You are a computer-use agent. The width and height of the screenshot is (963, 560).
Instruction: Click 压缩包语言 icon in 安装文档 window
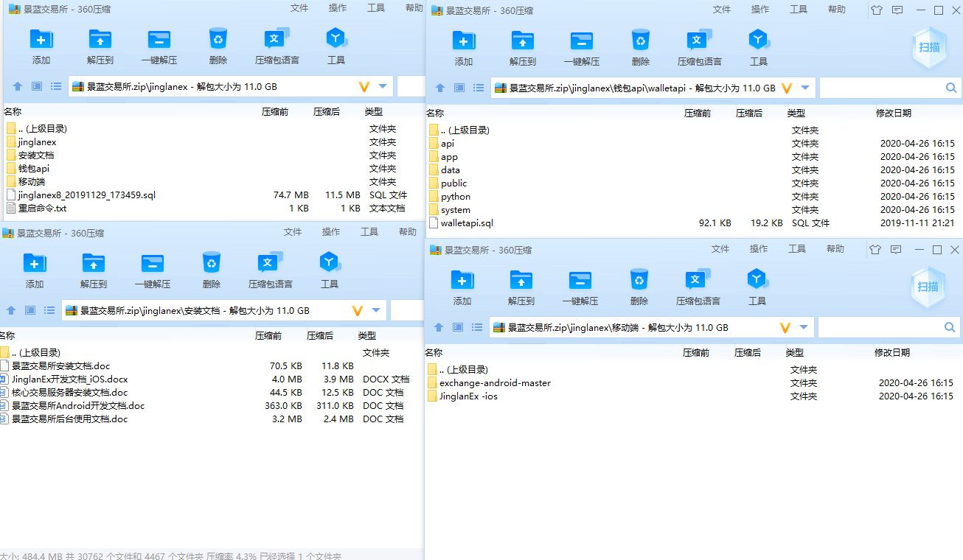270,262
